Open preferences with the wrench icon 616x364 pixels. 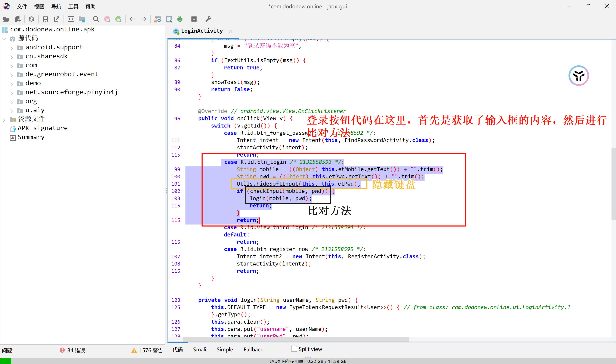(x=208, y=19)
